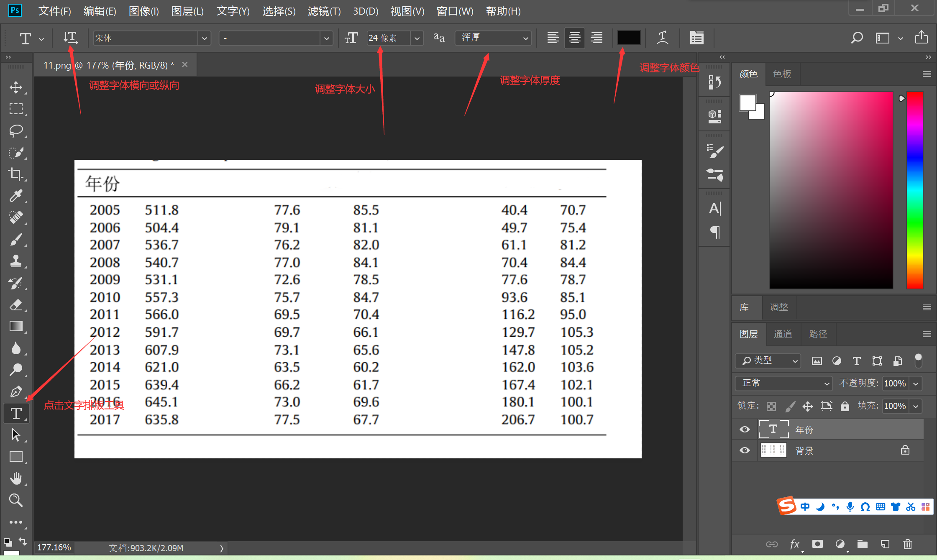Screen dimensions: 937x560
Task: Select the Eyedropper tool
Action: point(16,196)
